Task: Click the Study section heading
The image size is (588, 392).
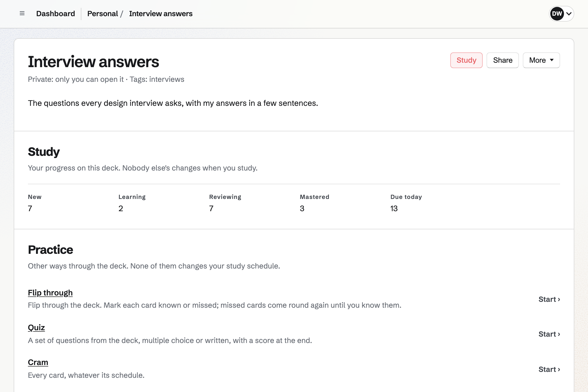Action: [44, 152]
